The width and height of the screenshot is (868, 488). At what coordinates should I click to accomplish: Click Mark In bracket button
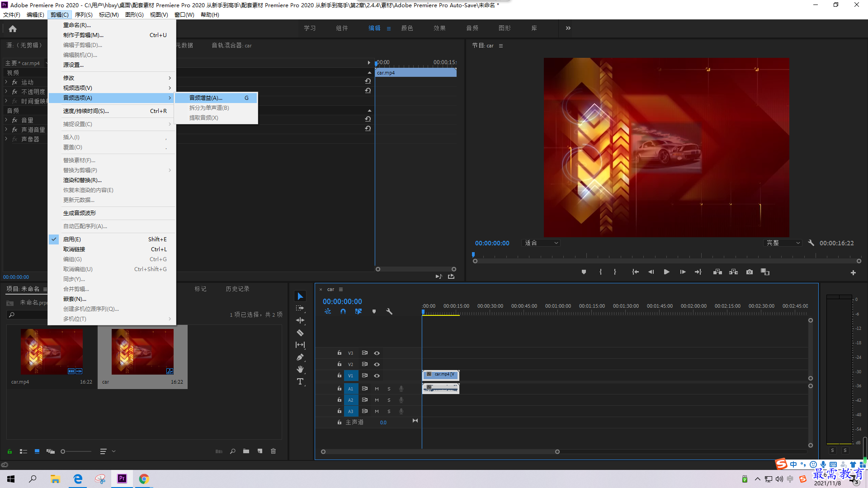click(x=600, y=272)
